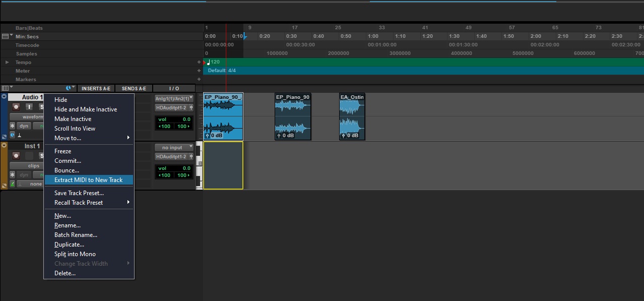Screen dimensions: 644x301
Task: Record-enable the Audio 1 track
Action: coord(16,107)
